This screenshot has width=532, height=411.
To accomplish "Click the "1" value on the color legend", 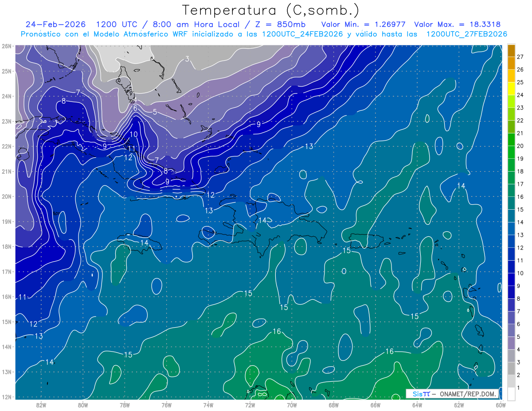I will click(x=518, y=388).
